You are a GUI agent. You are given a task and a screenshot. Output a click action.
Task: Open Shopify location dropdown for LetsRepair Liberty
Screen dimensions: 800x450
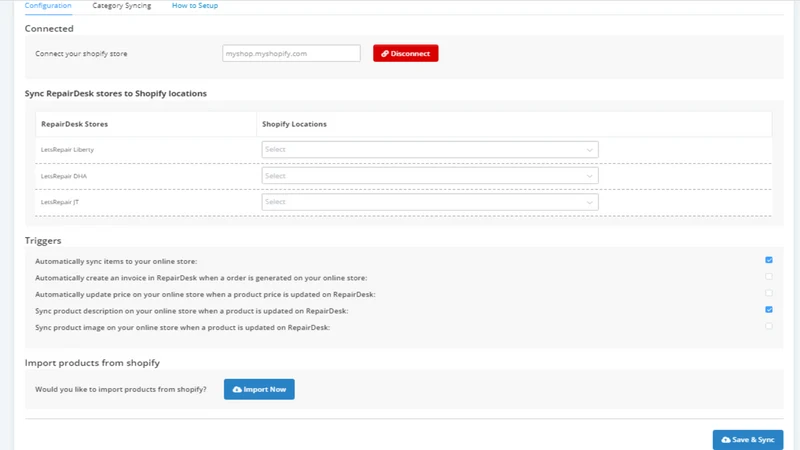point(430,149)
